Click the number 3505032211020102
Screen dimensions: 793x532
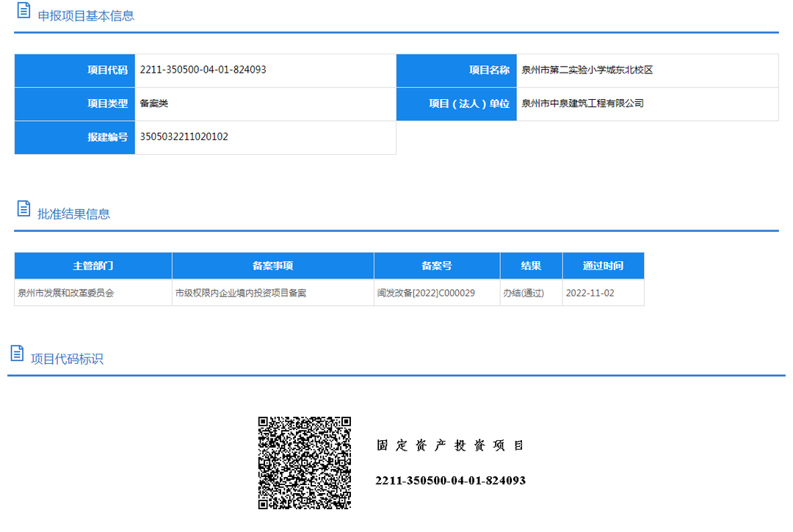184,137
